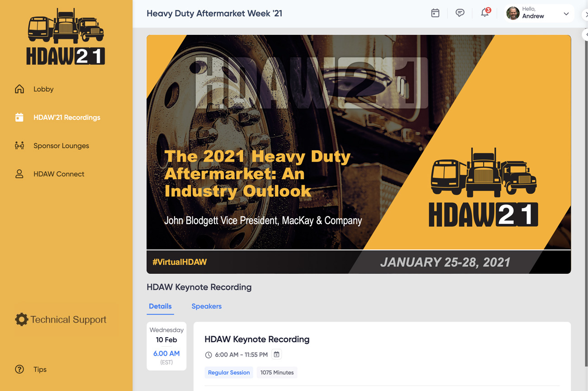
Task: Click the Technical Support button
Action: (x=68, y=319)
